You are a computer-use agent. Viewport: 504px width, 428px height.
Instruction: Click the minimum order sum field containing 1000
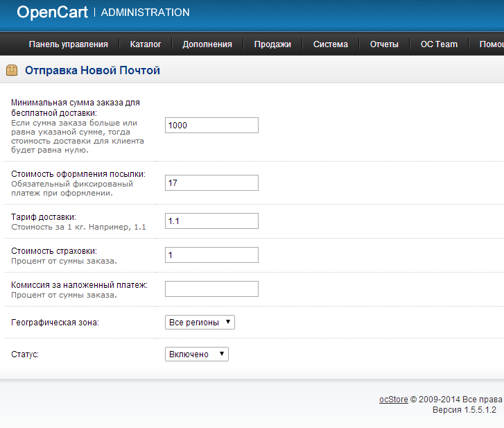point(211,125)
